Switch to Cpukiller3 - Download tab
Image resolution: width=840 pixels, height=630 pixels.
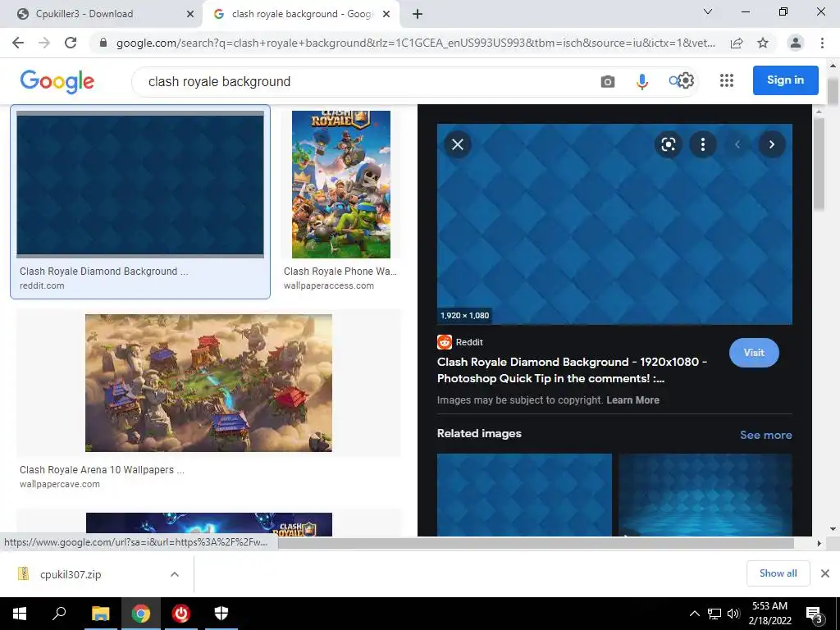102,14
